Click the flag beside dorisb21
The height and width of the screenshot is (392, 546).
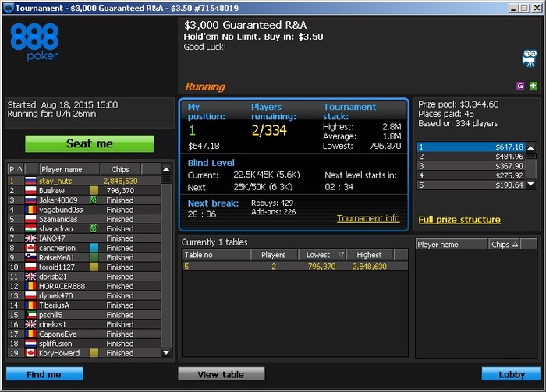30,277
